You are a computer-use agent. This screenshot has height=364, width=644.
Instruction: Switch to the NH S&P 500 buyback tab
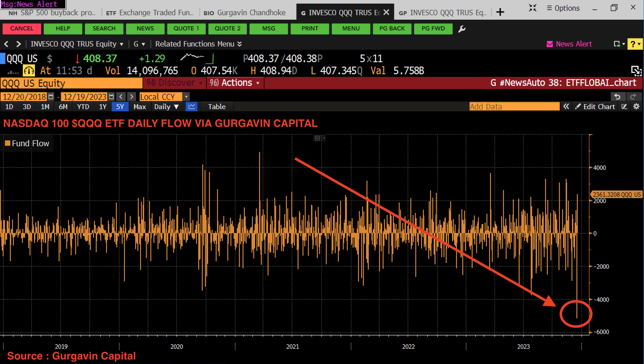pos(52,13)
